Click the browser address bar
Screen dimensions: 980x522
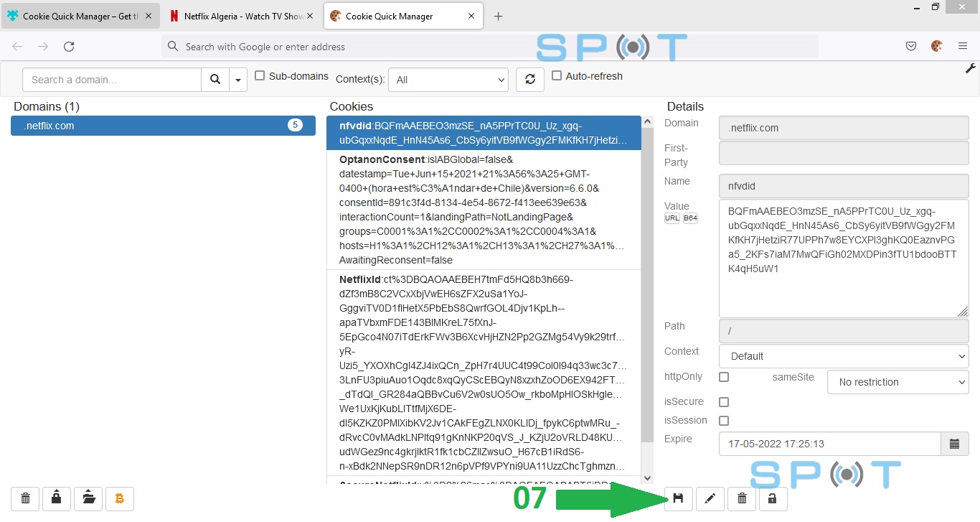point(489,47)
